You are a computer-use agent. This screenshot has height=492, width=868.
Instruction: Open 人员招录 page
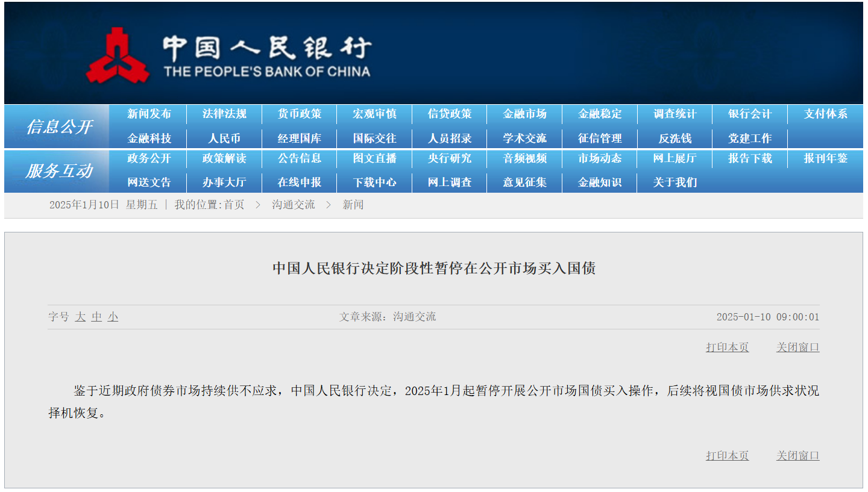coord(450,139)
